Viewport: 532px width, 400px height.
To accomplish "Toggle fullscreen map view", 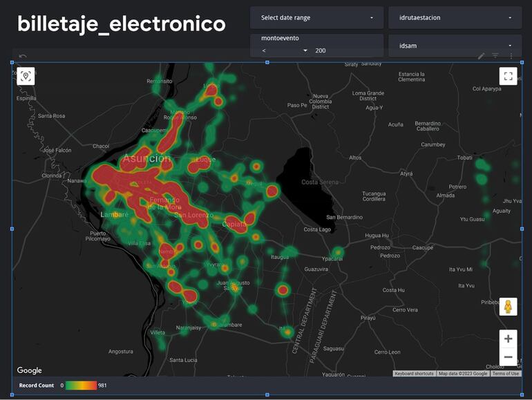I will [x=508, y=76].
